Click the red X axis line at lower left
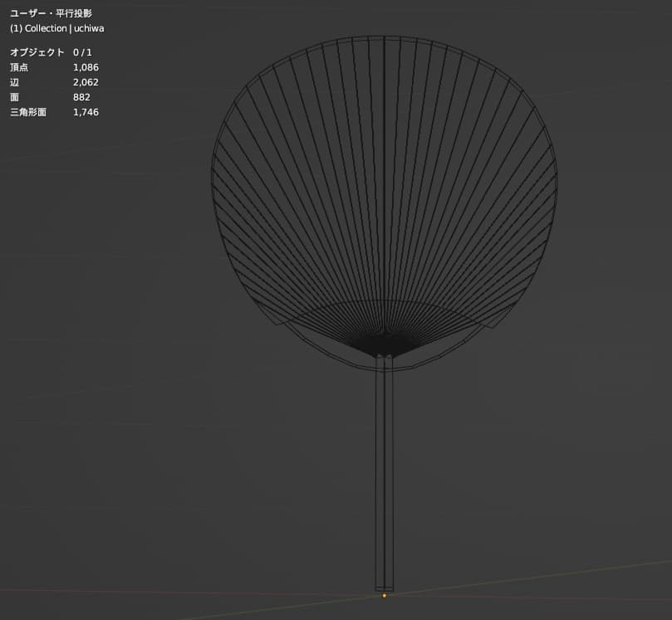This screenshot has width=672, height=620. point(125,592)
